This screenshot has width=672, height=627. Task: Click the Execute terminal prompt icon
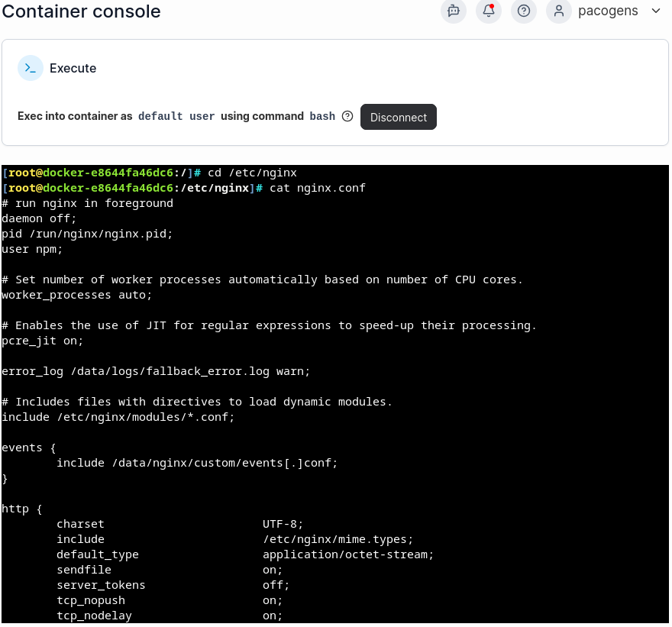coord(31,68)
